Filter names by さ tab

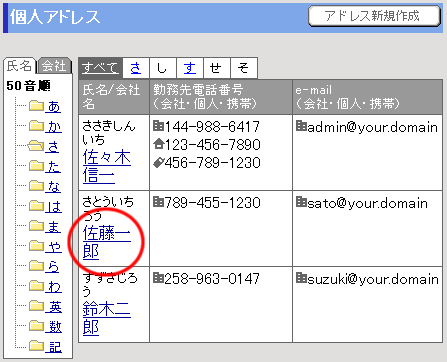click(x=136, y=68)
